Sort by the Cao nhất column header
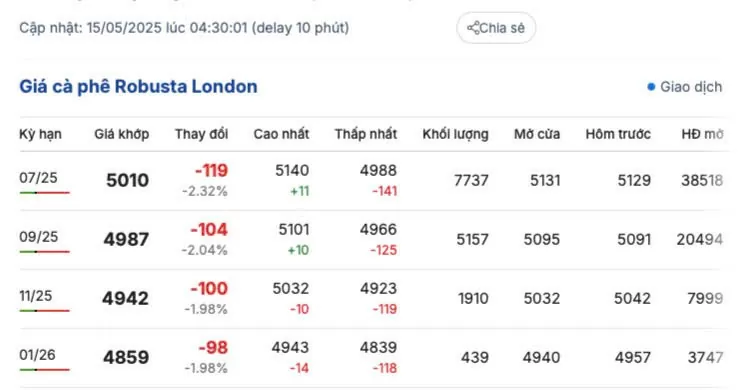Viewport: 748px width, 390px height. (281, 134)
